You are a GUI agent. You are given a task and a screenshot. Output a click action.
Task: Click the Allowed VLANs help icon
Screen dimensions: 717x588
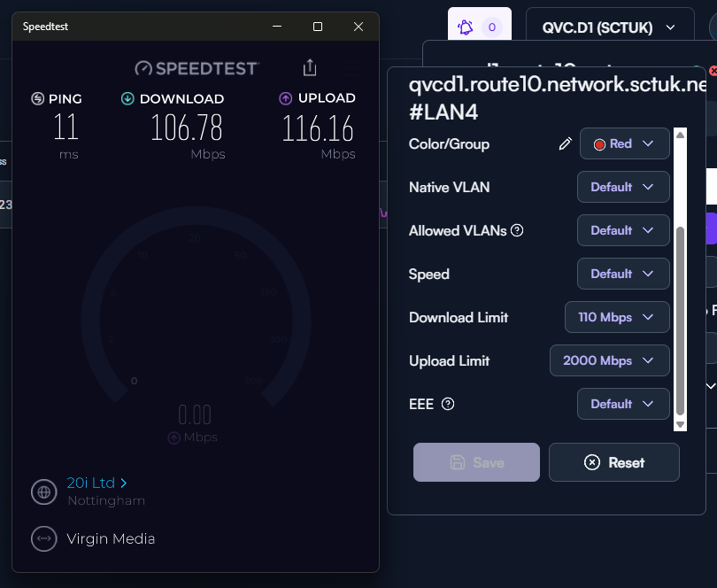(518, 230)
